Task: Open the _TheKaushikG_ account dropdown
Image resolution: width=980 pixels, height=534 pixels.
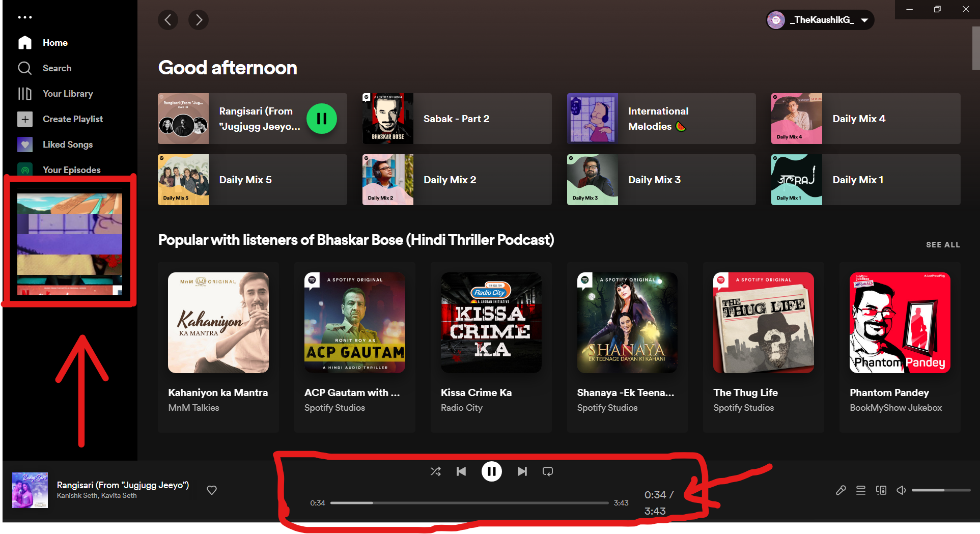Action: coord(820,20)
